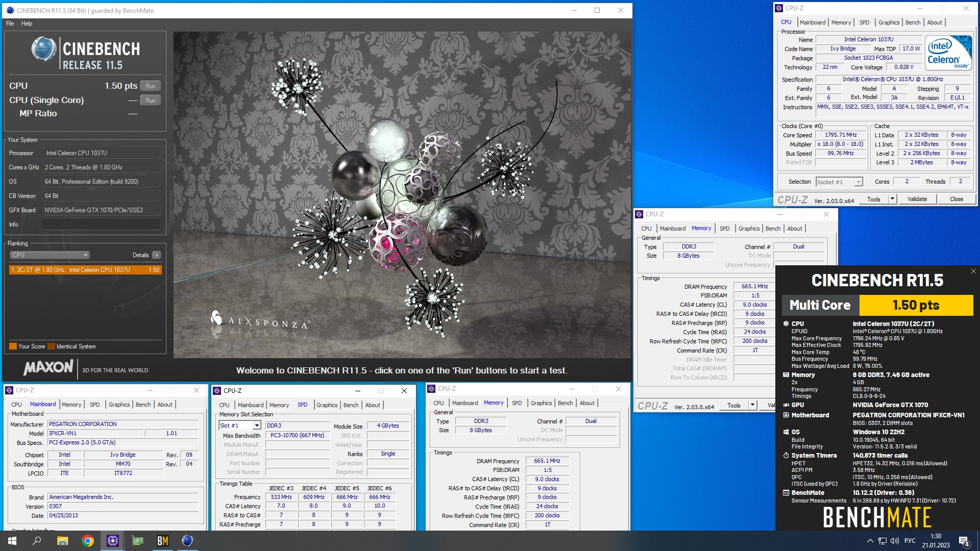Click the BenchMate Memory section icon

(x=786, y=375)
